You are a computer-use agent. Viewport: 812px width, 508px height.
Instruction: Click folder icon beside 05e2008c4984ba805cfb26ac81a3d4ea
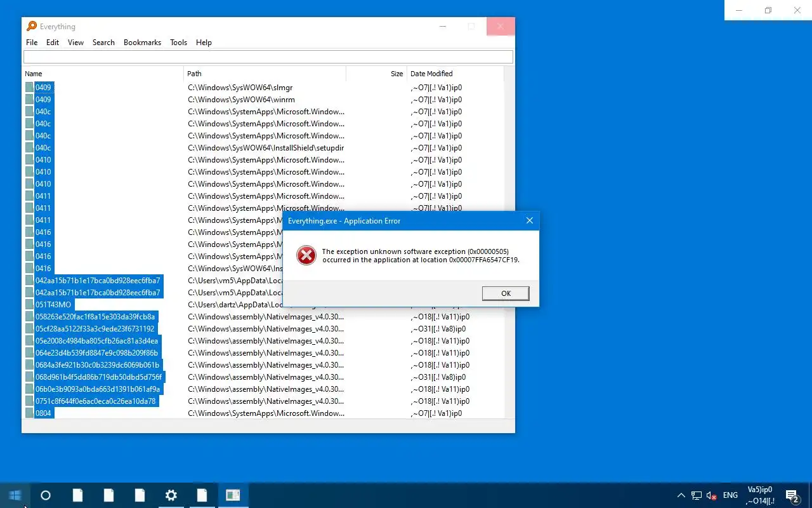point(29,341)
